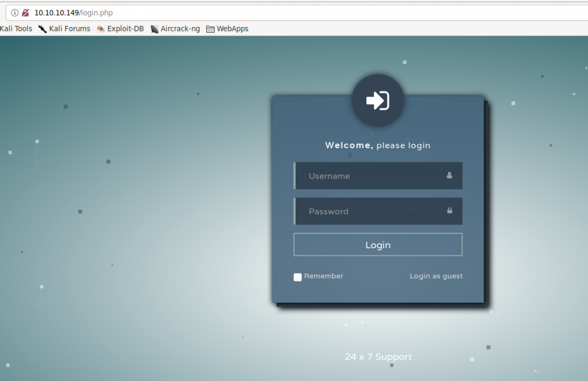Viewport: 588px width, 381px height.
Task: Open the Kali Tools bookmark
Action: tap(15, 28)
